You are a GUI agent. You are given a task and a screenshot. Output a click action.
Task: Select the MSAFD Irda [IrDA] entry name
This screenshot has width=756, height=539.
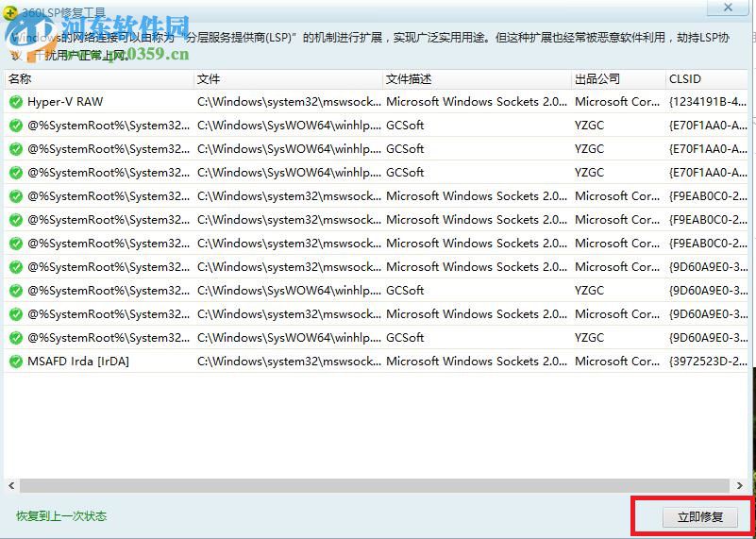(78, 362)
